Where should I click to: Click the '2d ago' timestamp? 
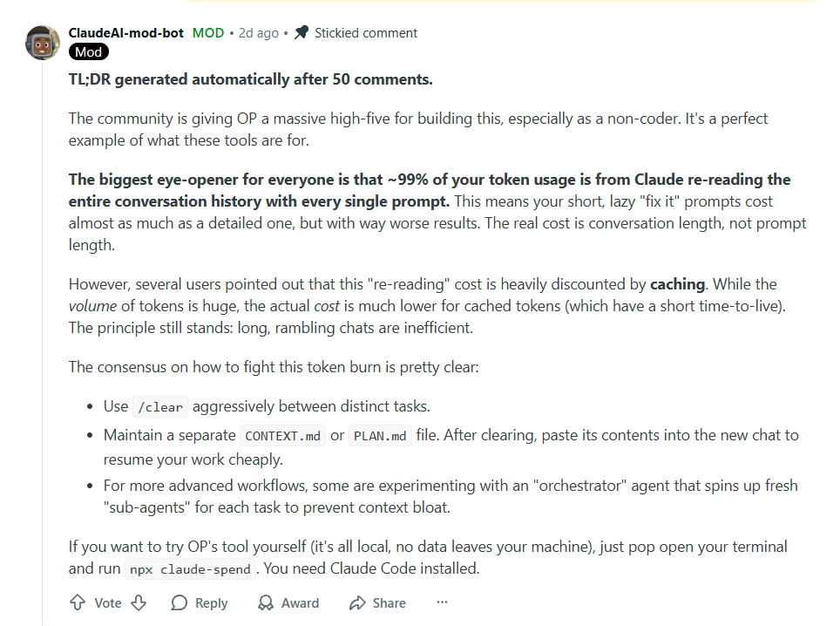(x=258, y=32)
